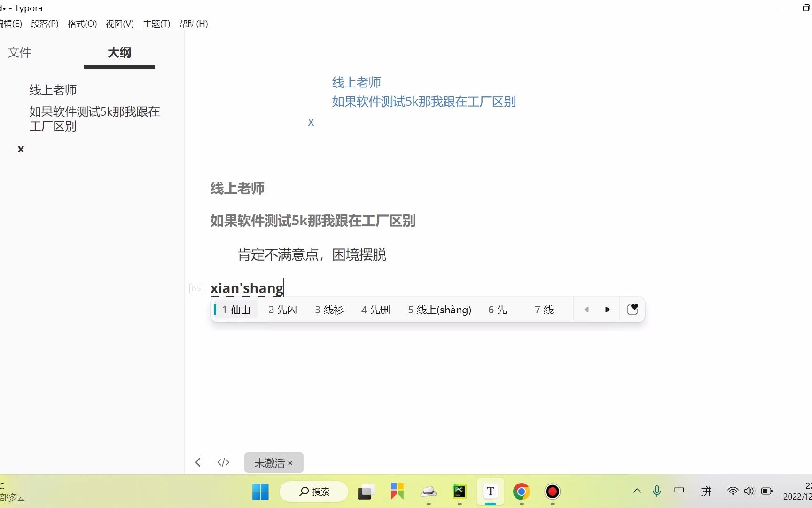Open the battery status tray icon
This screenshot has width=812, height=508.
coord(766,491)
